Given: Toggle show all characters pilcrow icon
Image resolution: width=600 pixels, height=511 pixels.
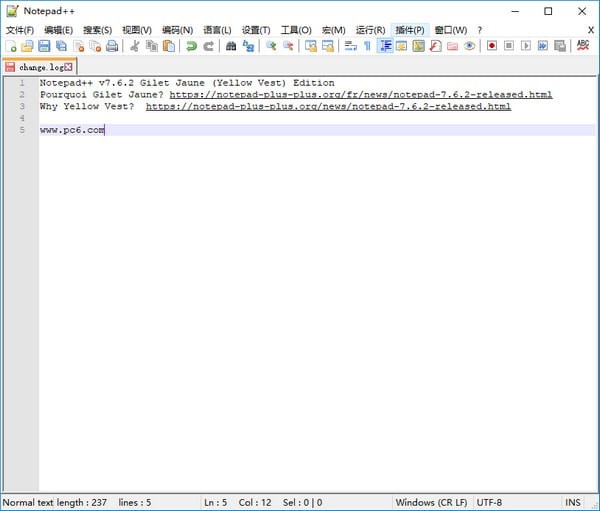Looking at the screenshot, I should [367, 46].
